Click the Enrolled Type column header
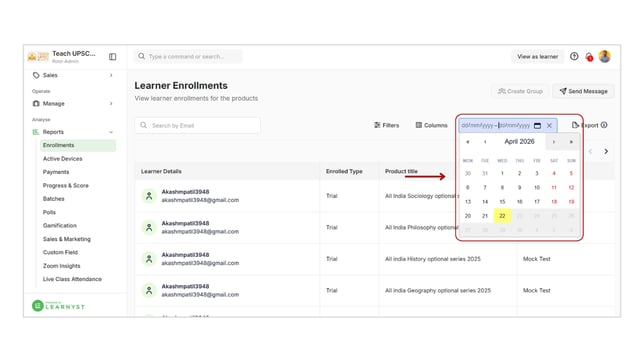The height and width of the screenshot is (362, 644). point(344,171)
